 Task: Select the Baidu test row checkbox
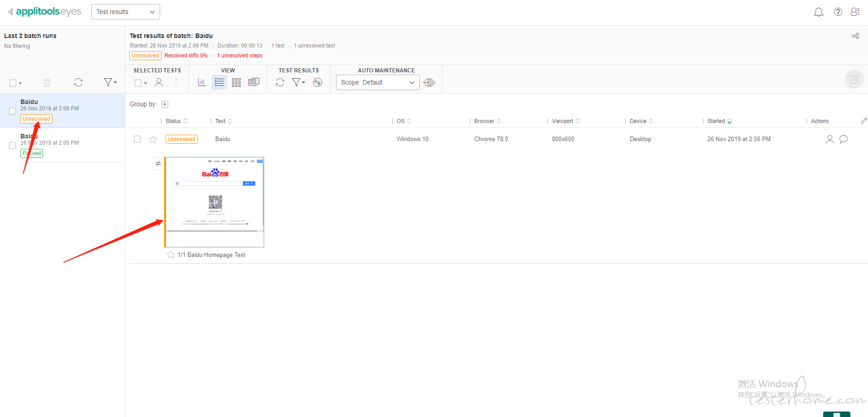tap(138, 139)
